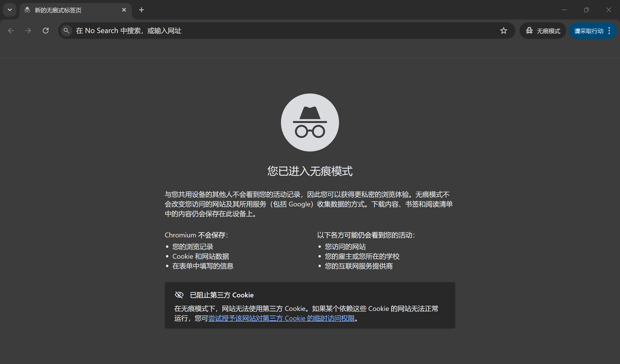Reload the incognito page

46,30
